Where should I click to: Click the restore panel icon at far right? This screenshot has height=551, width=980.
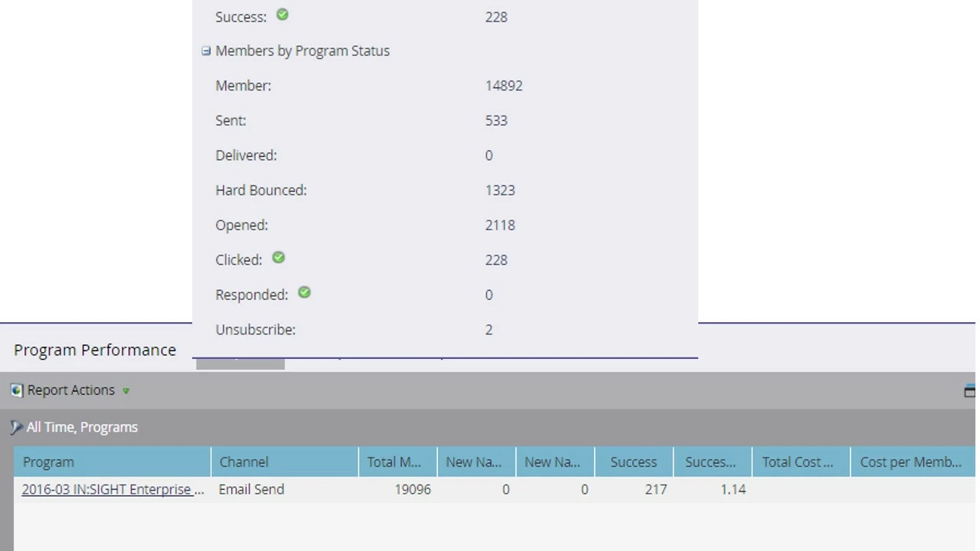click(x=969, y=391)
